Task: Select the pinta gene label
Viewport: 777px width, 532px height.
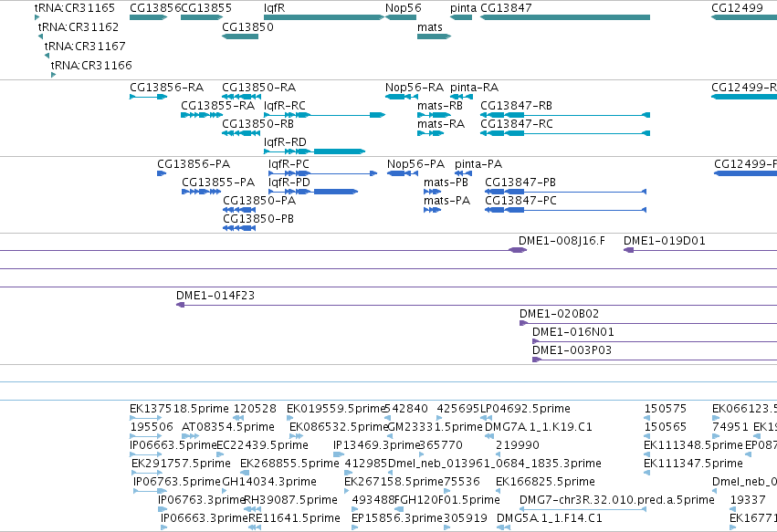Action: point(463,8)
